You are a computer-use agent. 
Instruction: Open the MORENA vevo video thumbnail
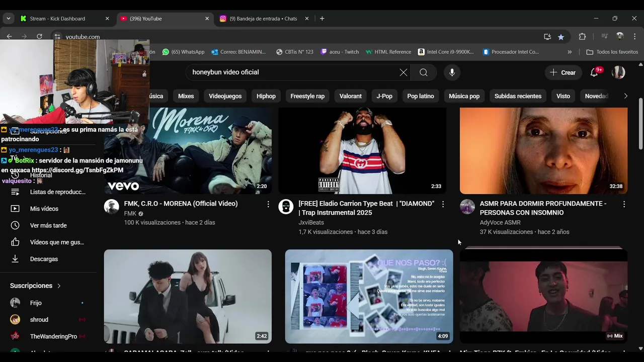point(188,151)
